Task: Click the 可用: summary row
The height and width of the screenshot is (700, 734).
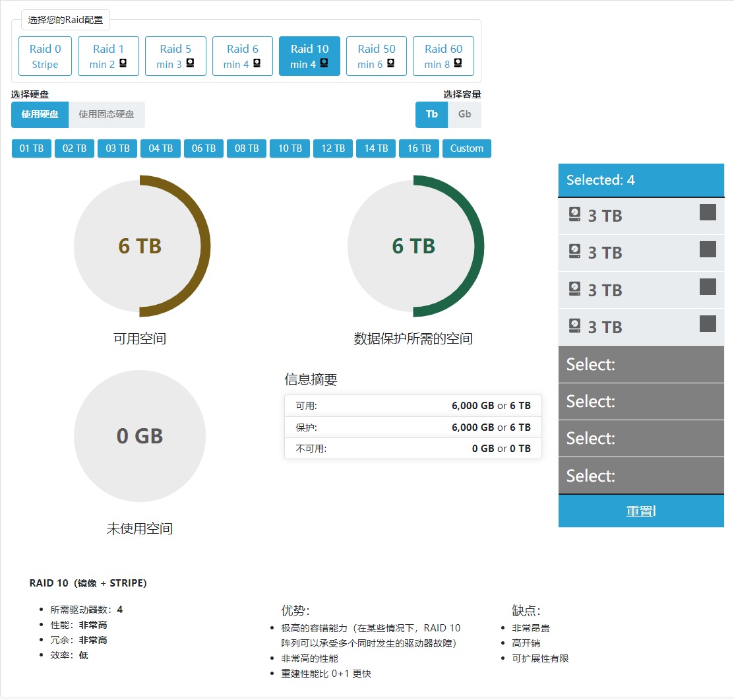Action: coord(413,406)
